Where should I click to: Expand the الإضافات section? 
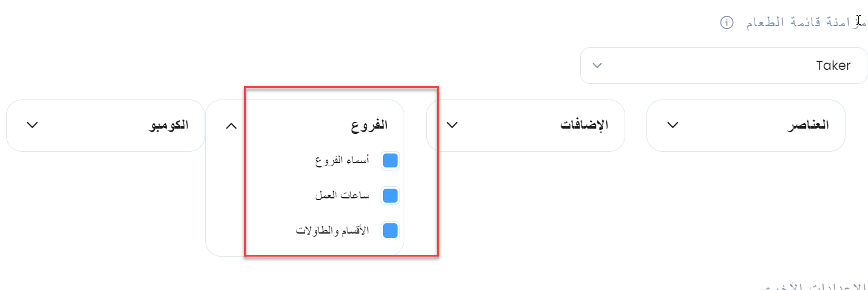526,126
